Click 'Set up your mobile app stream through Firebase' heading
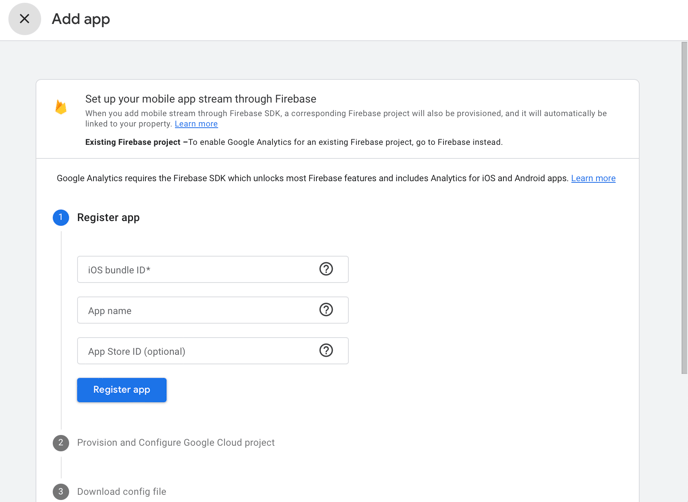688x502 pixels. click(201, 99)
